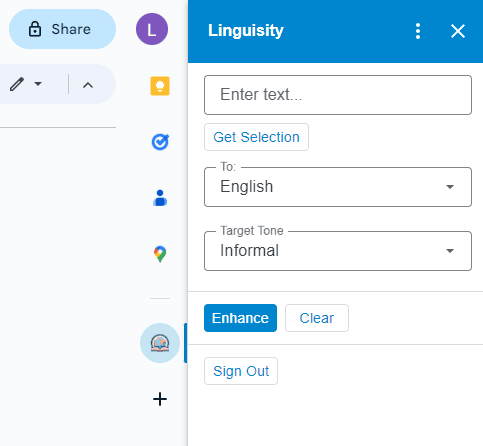Open Google Maps side panel icon

(x=160, y=254)
